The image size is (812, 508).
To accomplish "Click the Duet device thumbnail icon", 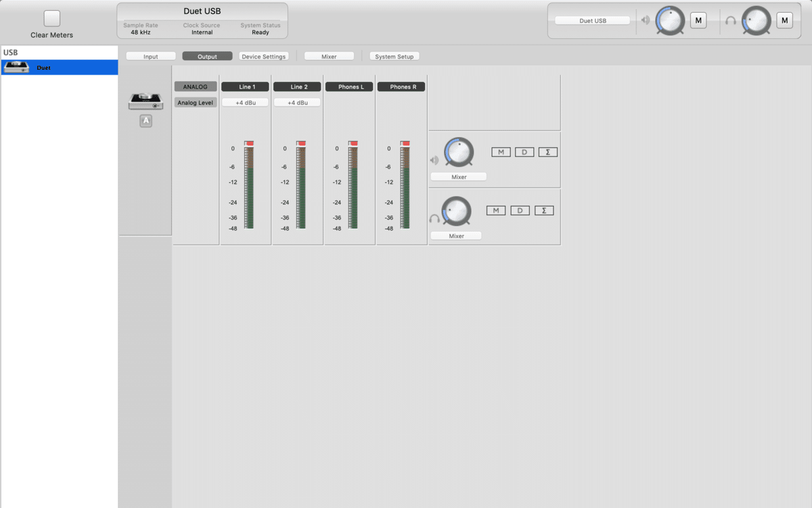I will tap(145, 101).
